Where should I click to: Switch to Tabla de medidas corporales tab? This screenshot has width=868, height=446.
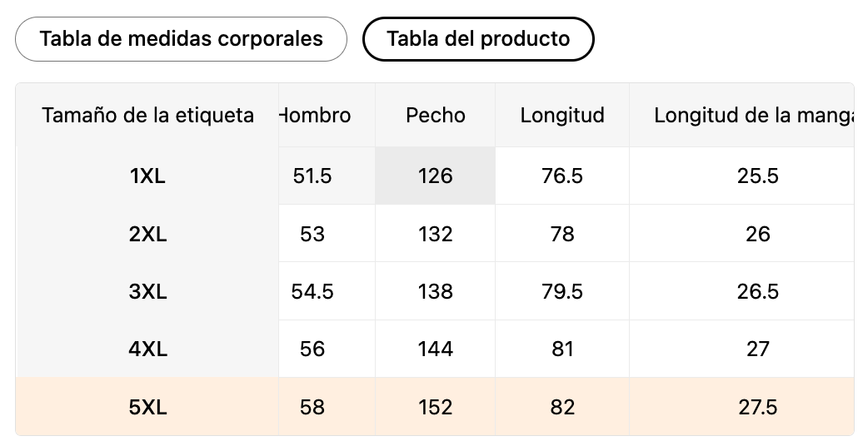click(x=181, y=39)
